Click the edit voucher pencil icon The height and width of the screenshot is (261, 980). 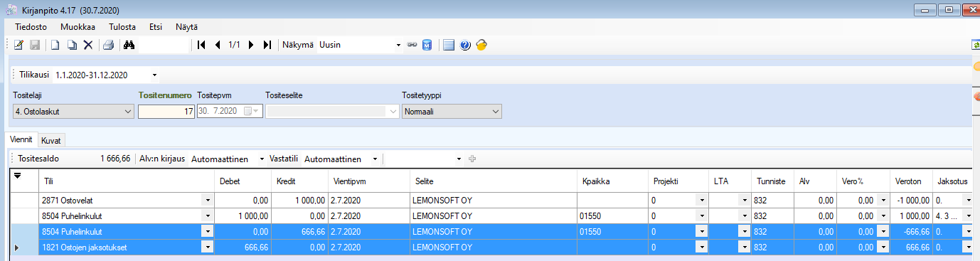point(19,45)
